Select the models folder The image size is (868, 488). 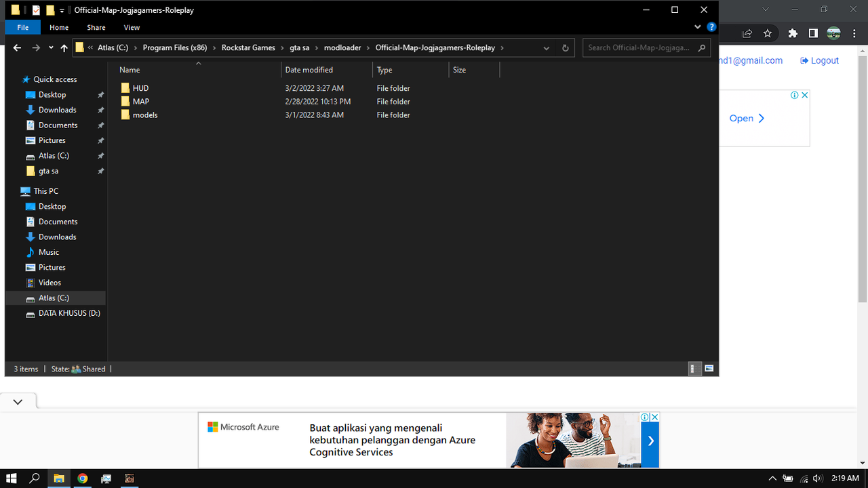[x=145, y=115]
